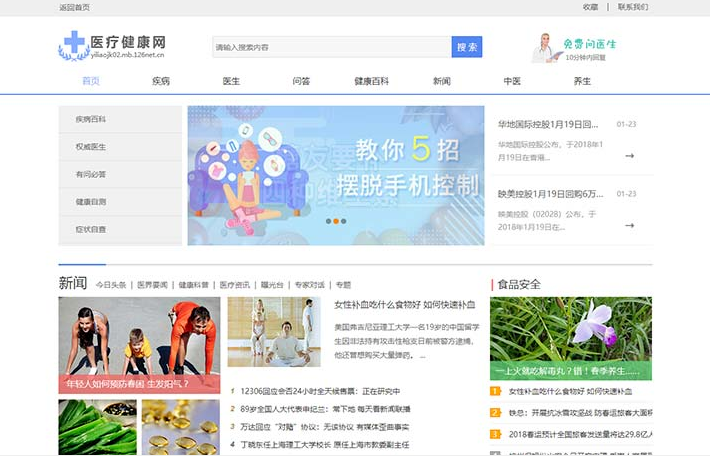Click the arrow under first 华地国际控股 news item
Screen dimensions: 710x461
(x=629, y=156)
